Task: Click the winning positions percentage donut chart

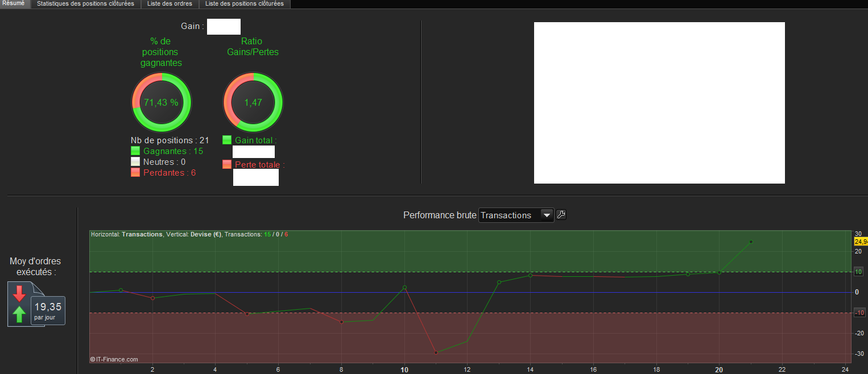Action: point(162,103)
